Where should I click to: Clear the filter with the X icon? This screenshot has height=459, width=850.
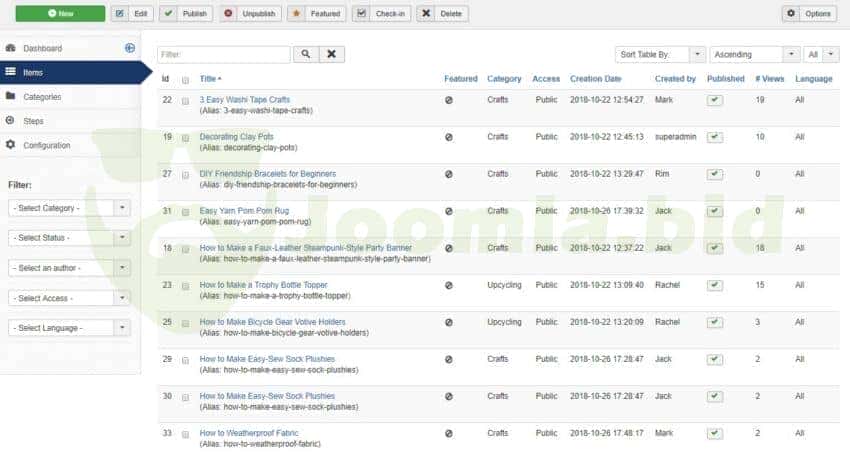click(333, 54)
